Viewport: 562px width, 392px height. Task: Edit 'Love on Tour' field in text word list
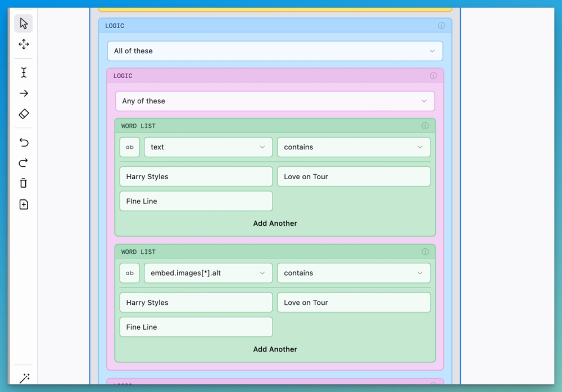tap(353, 177)
